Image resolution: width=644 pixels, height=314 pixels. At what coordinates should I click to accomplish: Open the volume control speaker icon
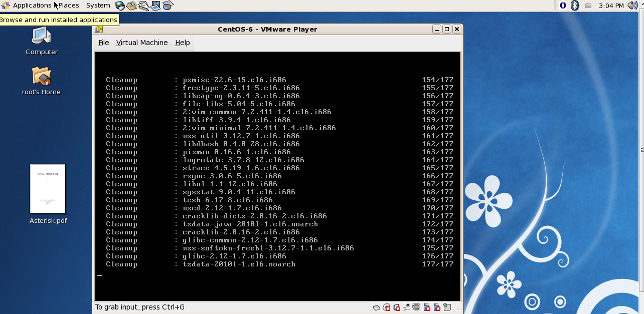pos(632,6)
